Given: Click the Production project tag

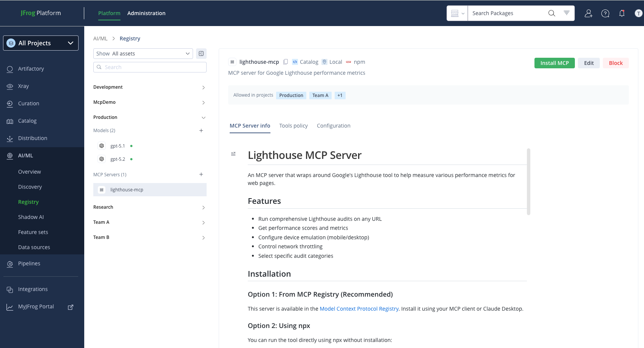Looking at the screenshot, I should pos(291,95).
